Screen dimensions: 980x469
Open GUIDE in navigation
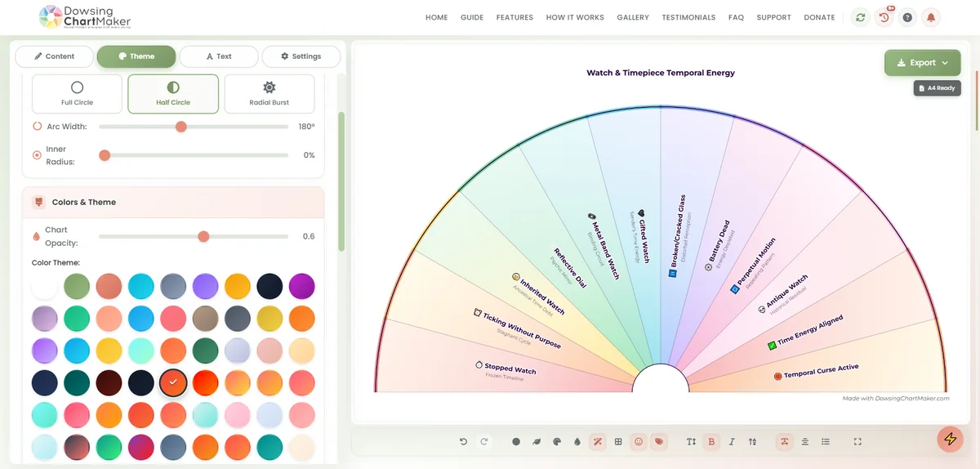click(472, 17)
